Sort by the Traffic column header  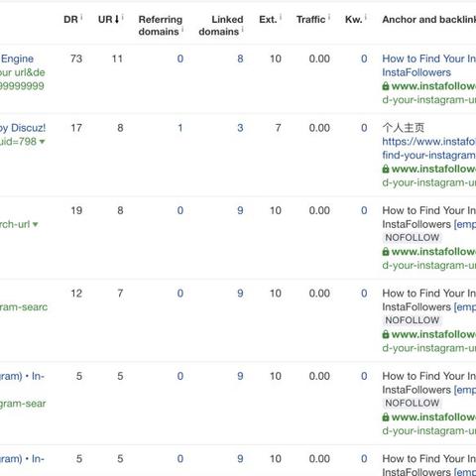pos(310,20)
